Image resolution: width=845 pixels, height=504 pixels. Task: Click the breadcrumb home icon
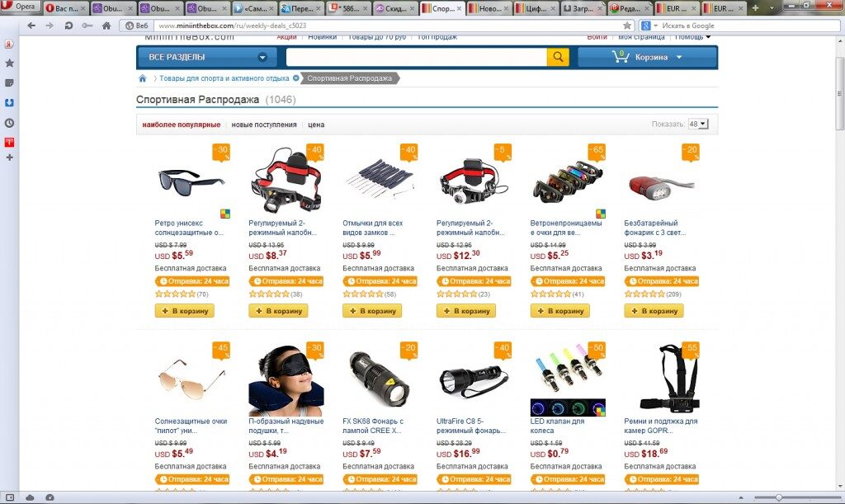tap(142, 78)
